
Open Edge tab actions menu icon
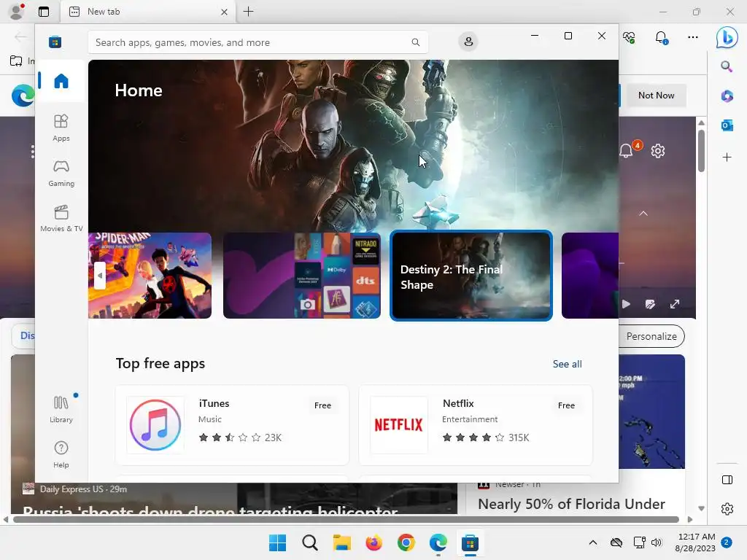pos(44,12)
